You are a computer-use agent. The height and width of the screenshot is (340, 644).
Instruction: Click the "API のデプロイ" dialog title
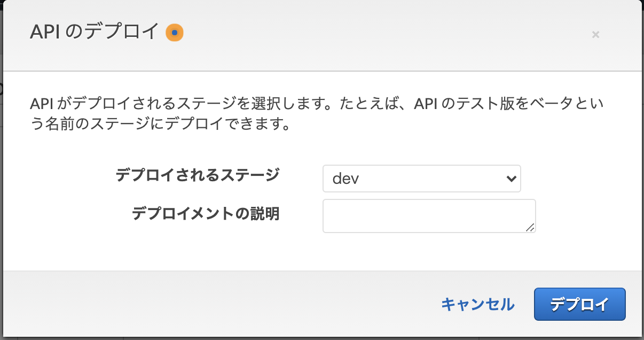[95, 33]
